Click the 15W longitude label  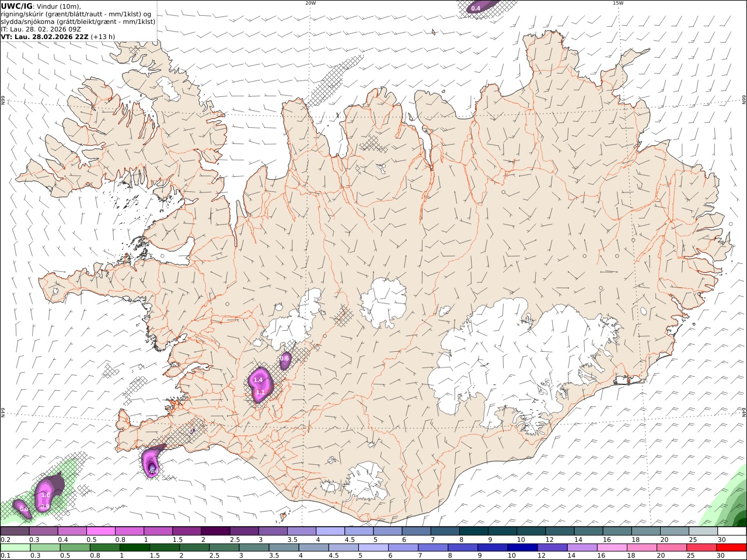click(x=618, y=3)
